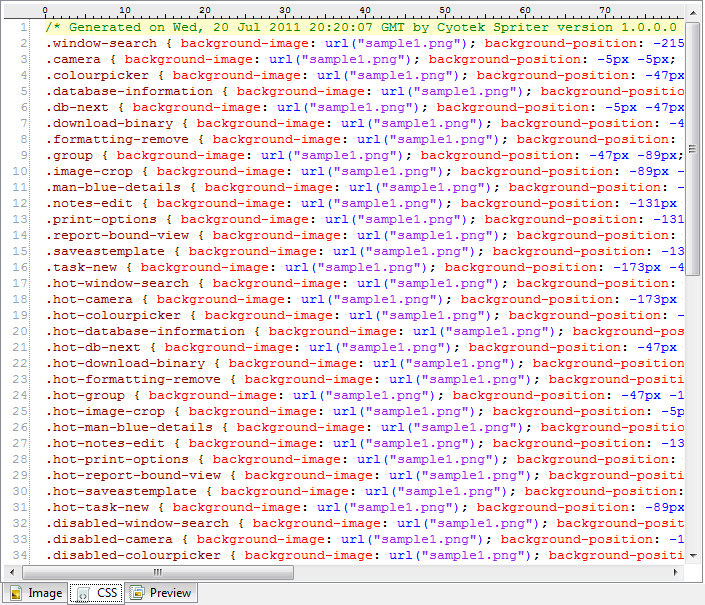Click the .formatting-remove selector on line 8
This screenshot has height=605, width=705.
[x=117, y=139]
